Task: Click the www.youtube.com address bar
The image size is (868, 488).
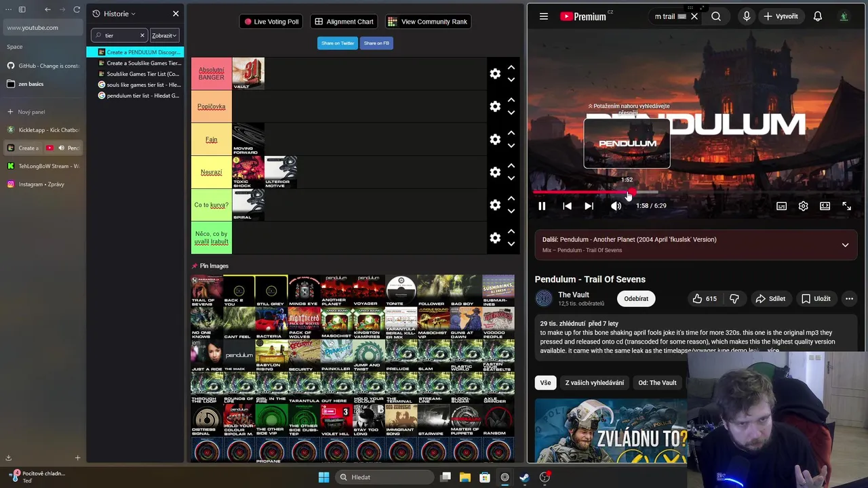Action: 44,28
